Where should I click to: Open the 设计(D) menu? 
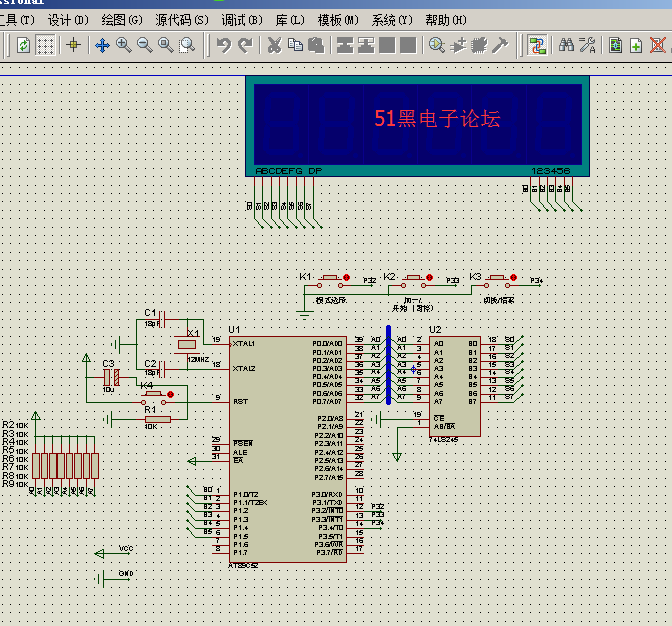68,20
